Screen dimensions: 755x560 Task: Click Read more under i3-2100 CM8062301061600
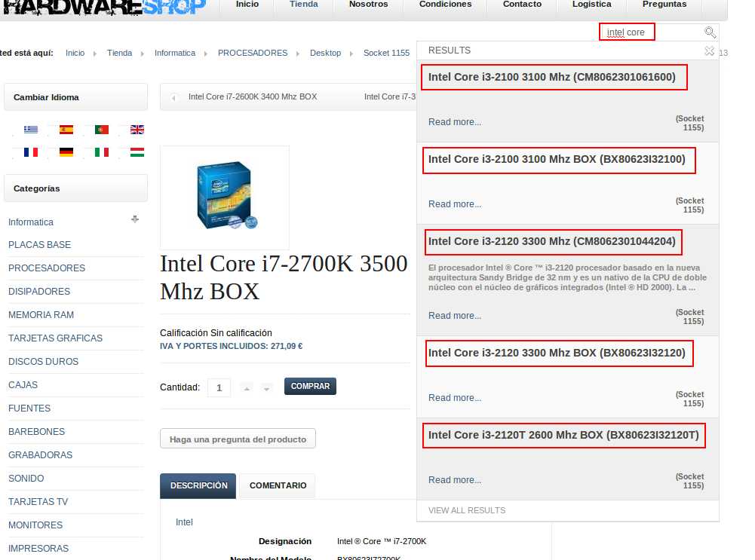(455, 122)
